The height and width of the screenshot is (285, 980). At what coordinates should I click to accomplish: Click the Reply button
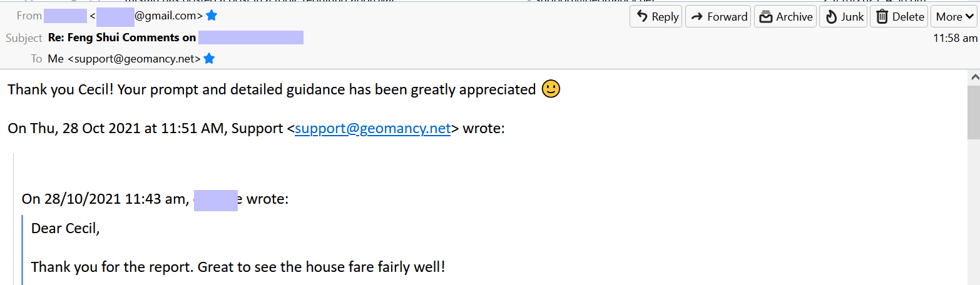tap(656, 17)
